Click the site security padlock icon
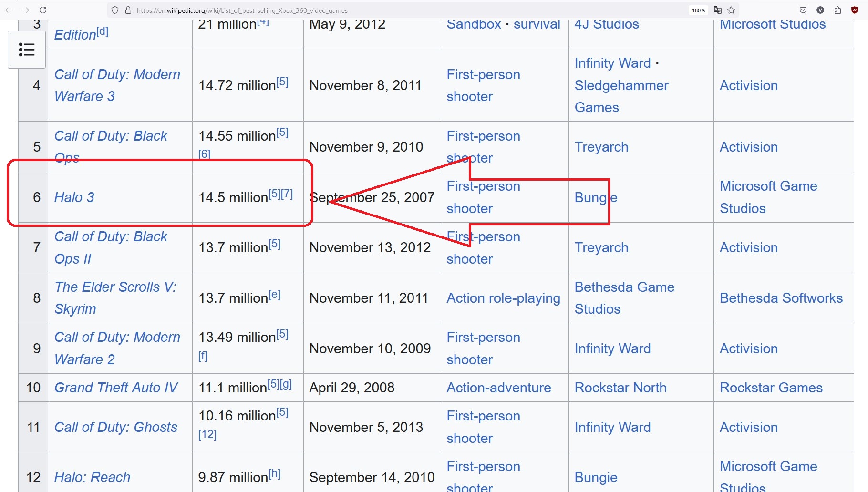Image resolution: width=868 pixels, height=492 pixels. coord(128,10)
